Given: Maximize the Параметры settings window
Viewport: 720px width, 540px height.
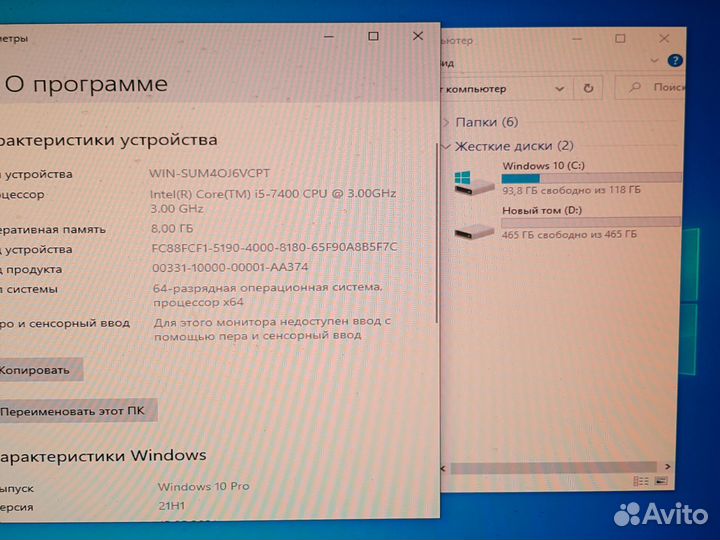Looking at the screenshot, I should (373, 36).
